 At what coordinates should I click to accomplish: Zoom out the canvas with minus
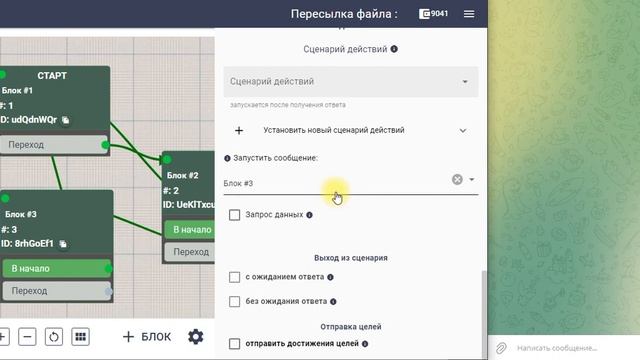point(27,337)
